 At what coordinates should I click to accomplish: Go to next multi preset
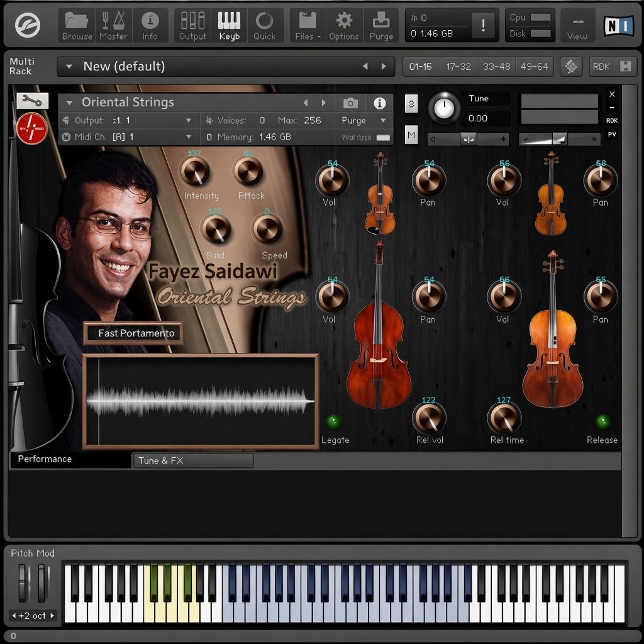(x=384, y=66)
